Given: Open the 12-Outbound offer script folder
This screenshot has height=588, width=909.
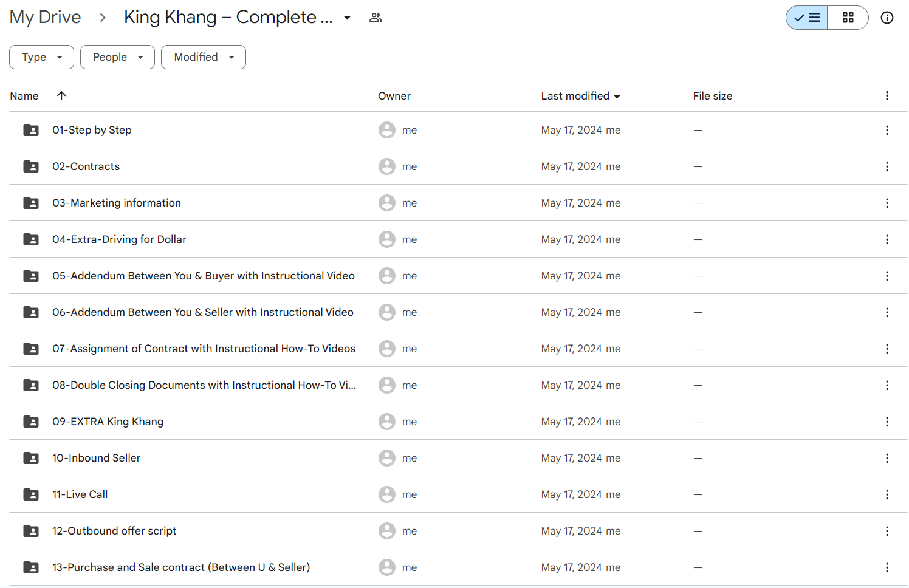Looking at the screenshot, I should click(114, 531).
